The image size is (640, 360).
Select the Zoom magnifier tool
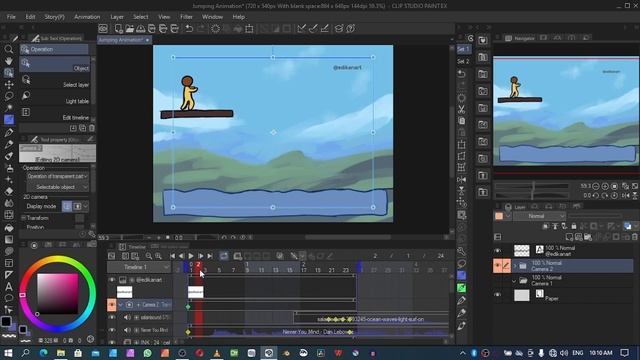8,49
